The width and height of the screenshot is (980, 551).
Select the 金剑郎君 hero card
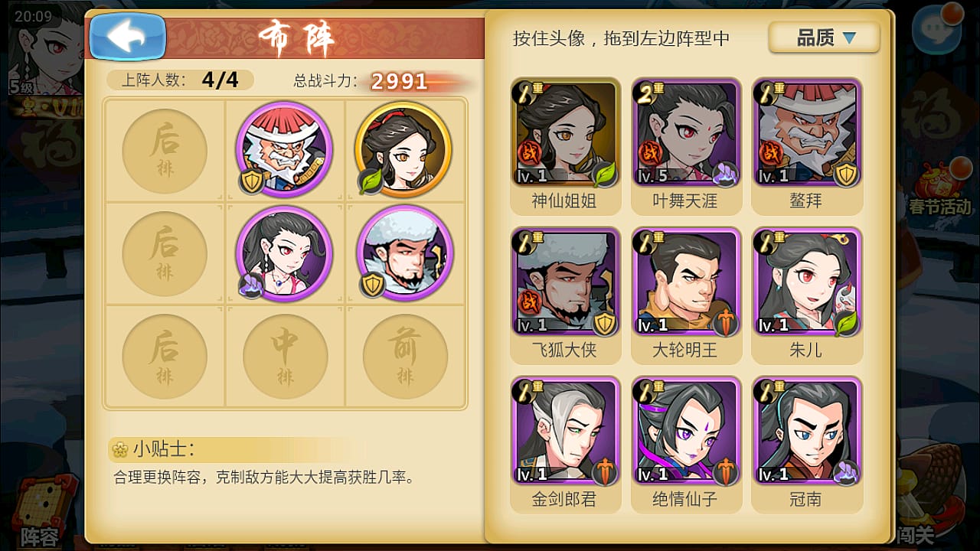[565, 445]
